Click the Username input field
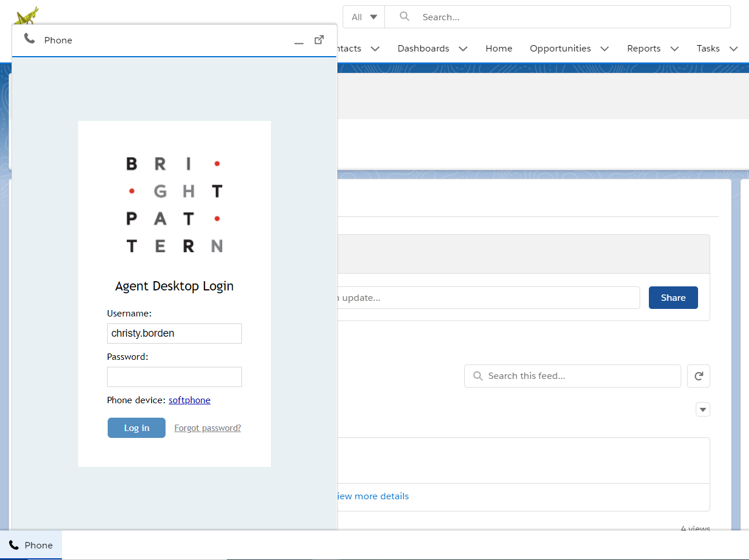The height and width of the screenshot is (560, 749). (174, 333)
